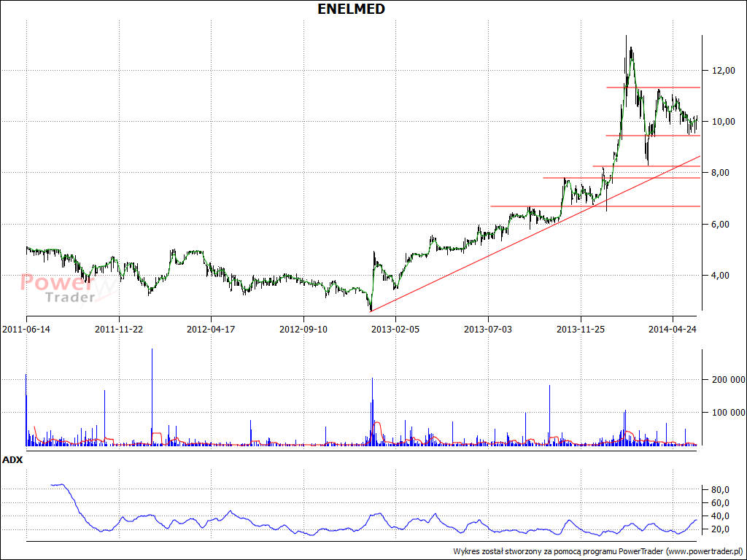Select the 200 000 volume axis value
747x560 pixels.
click(x=727, y=379)
